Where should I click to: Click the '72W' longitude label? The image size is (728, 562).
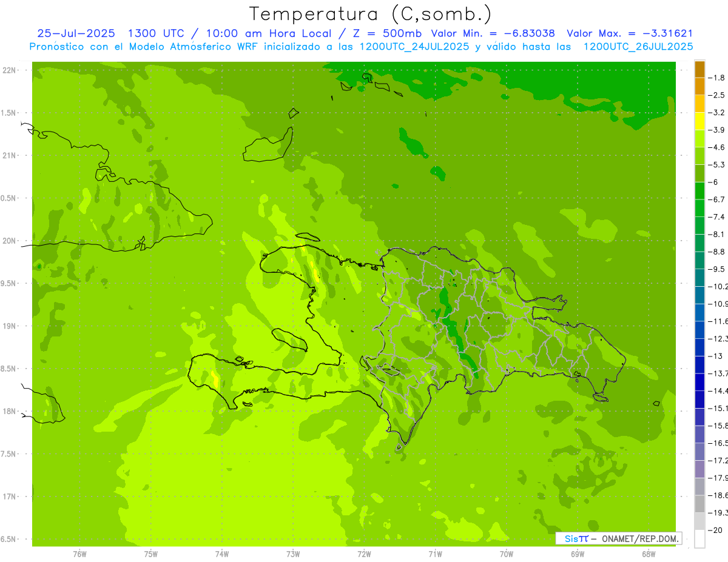tap(364, 554)
